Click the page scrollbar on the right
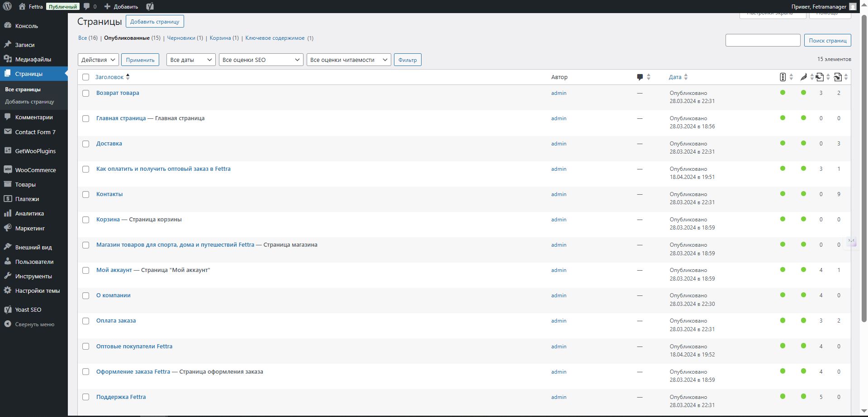This screenshot has height=417, width=868. tap(863, 167)
